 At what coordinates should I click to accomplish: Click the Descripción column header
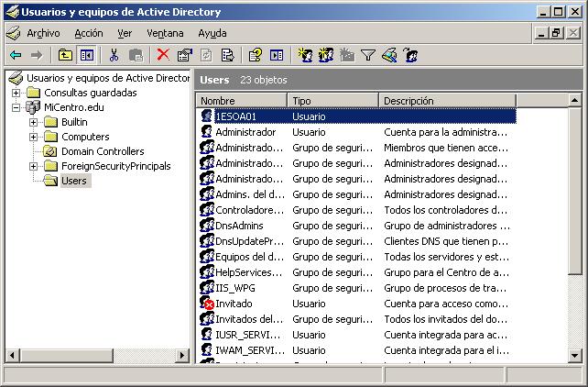(x=446, y=100)
